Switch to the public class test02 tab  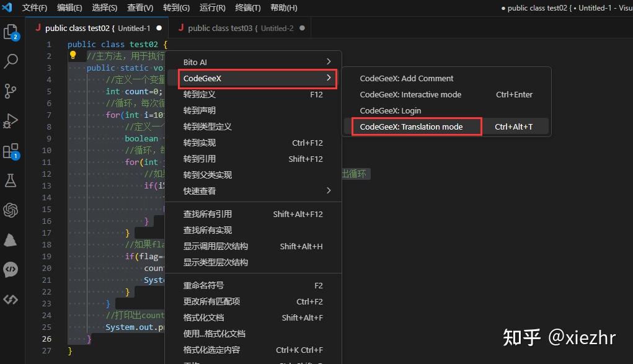click(97, 28)
